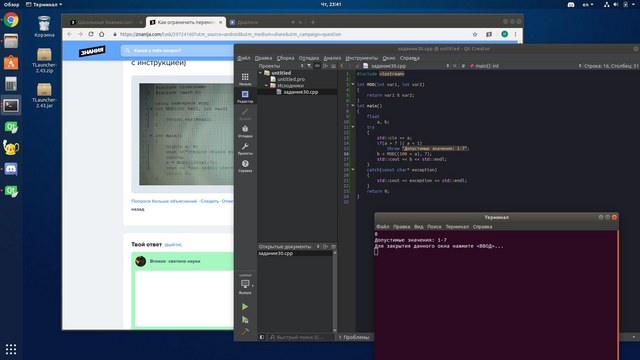Viewport: 640px width, 360px height.
Task: Bookmark this page with the star icon
Action: (x=475, y=34)
